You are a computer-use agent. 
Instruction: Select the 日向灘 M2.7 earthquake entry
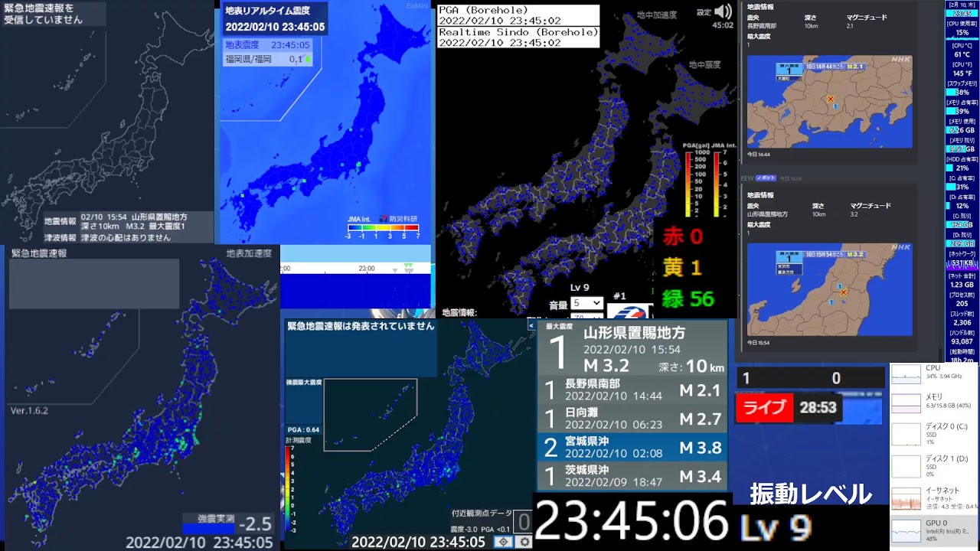pos(632,419)
